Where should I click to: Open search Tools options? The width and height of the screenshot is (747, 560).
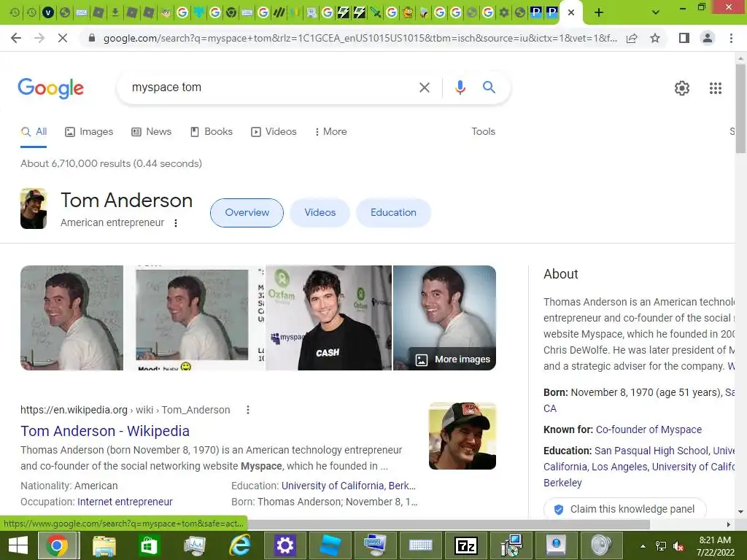pyautogui.click(x=483, y=132)
